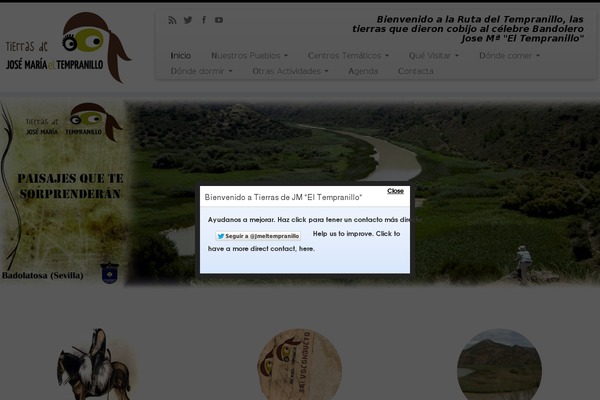Open the Agenda menu item
This screenshot has width=600, height=400.
point(363,71)
